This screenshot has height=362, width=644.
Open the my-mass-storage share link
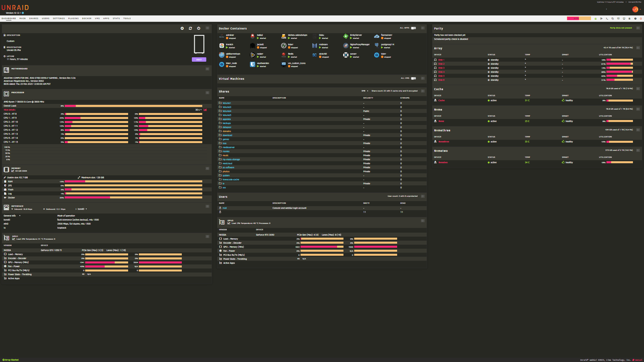(x=231, y=160)
